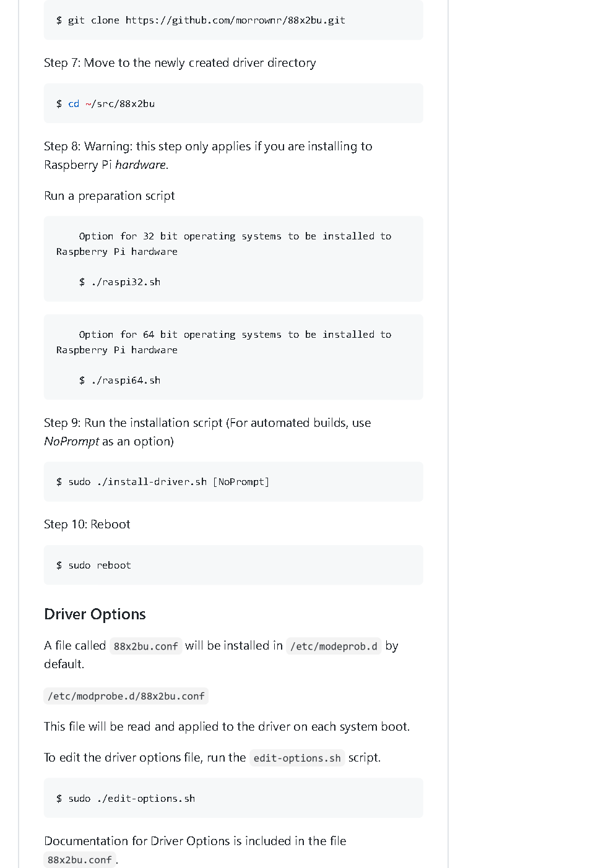Click the edit-options.sh inline code label
614x868 pixels.
point(297,758)
